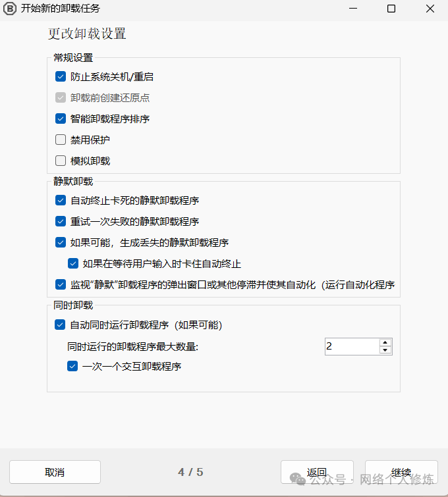This screenshot has width=448, height=497.
Task: Toggle 智能卸载程序排序 checkbox
Action: 61,118
